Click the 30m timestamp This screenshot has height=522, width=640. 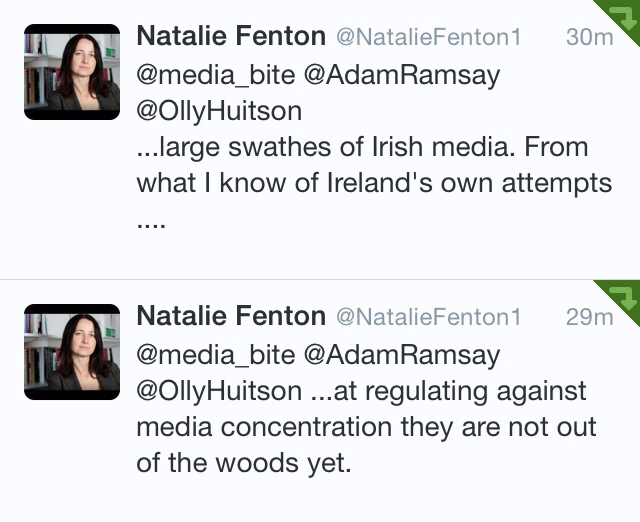click(589, 38)
